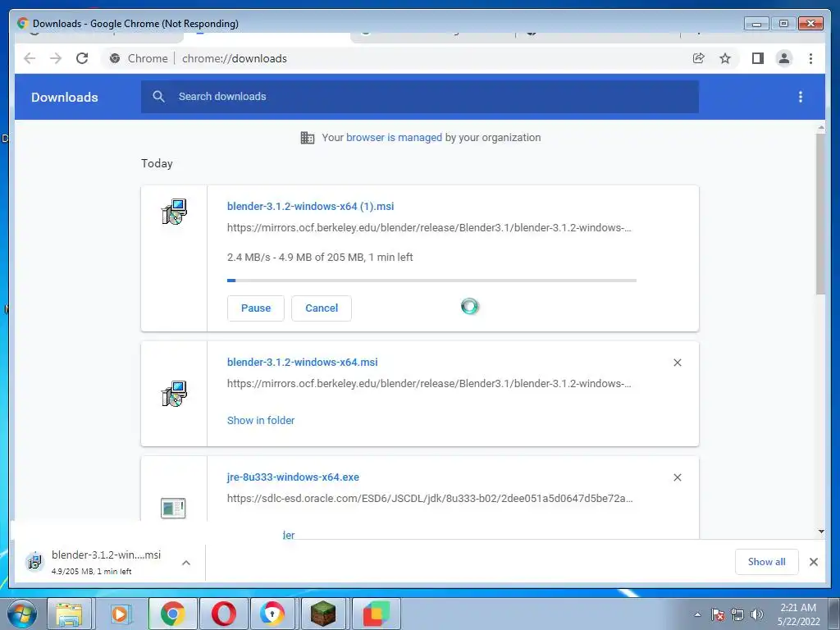Open Chrome's three-dot main menu
The image size is (840, 630).
point(810,58)
